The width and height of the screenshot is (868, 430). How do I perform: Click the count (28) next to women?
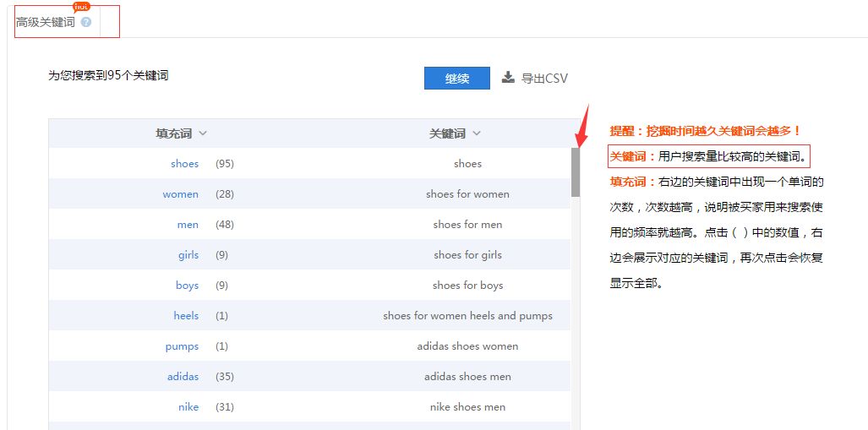225,194
